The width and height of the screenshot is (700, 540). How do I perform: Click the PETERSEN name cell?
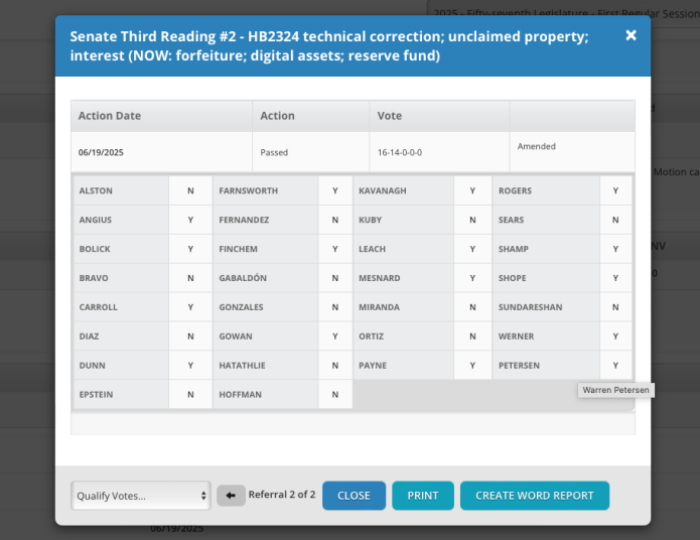click(547, 366)
